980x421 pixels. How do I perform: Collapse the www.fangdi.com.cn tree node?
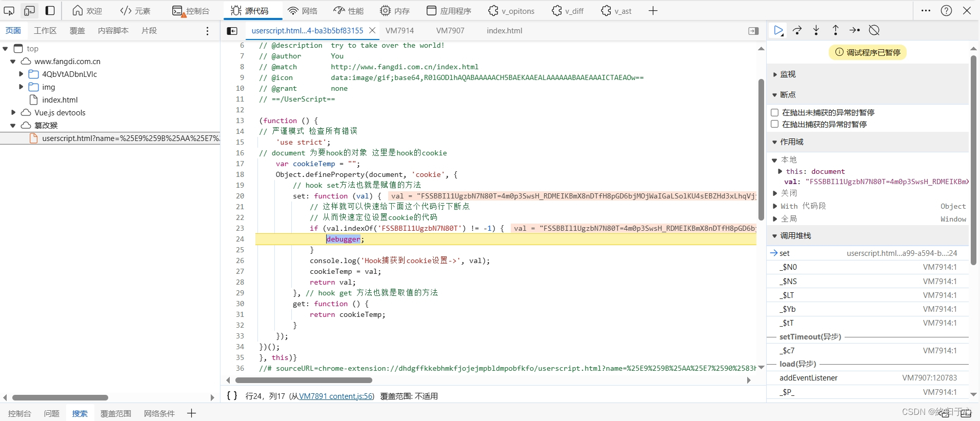click(x=13, y=62)
